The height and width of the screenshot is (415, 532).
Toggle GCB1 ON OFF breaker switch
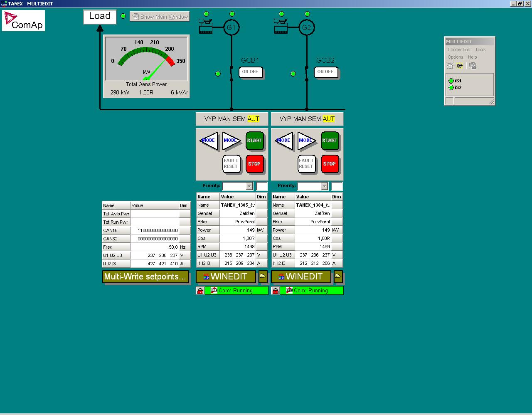tap(250, 72)
